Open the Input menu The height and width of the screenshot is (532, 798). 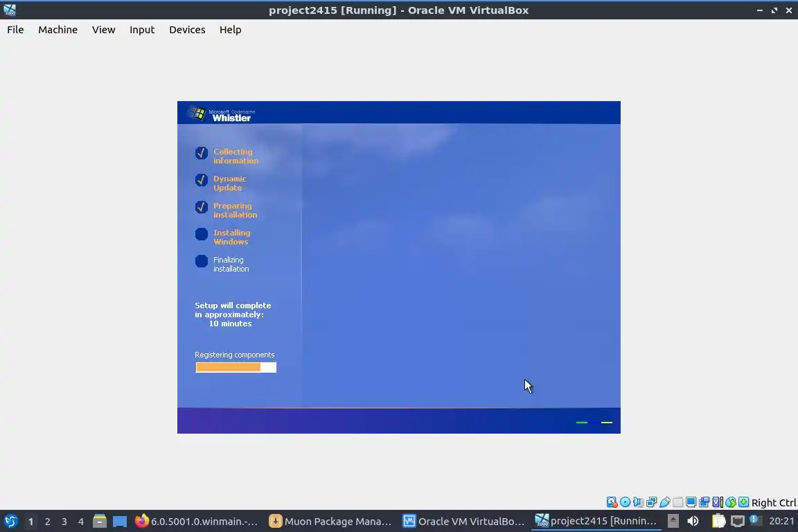tap(142, 30)
